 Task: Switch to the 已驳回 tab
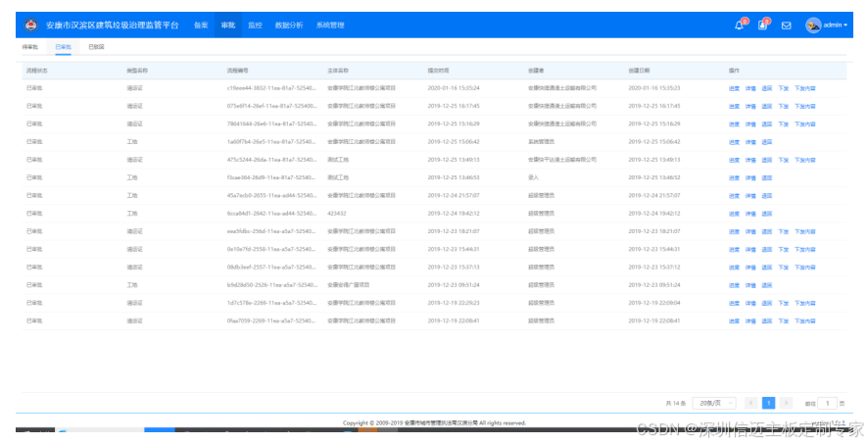point(96,47)
